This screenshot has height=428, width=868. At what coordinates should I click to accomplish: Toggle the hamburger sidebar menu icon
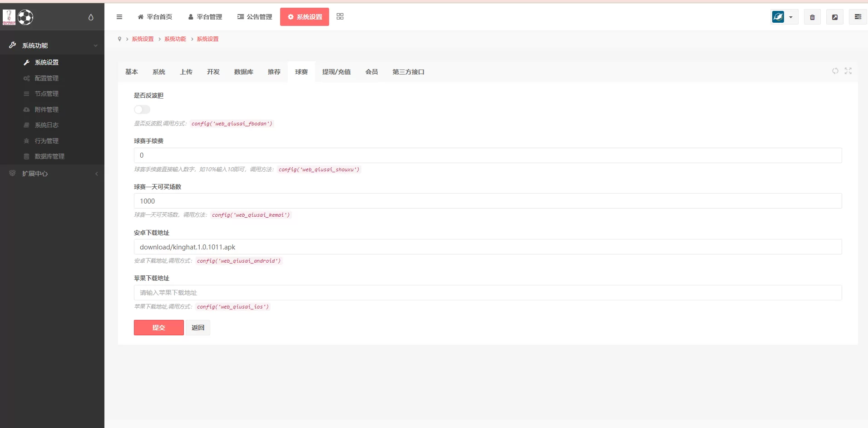point(119,17)
